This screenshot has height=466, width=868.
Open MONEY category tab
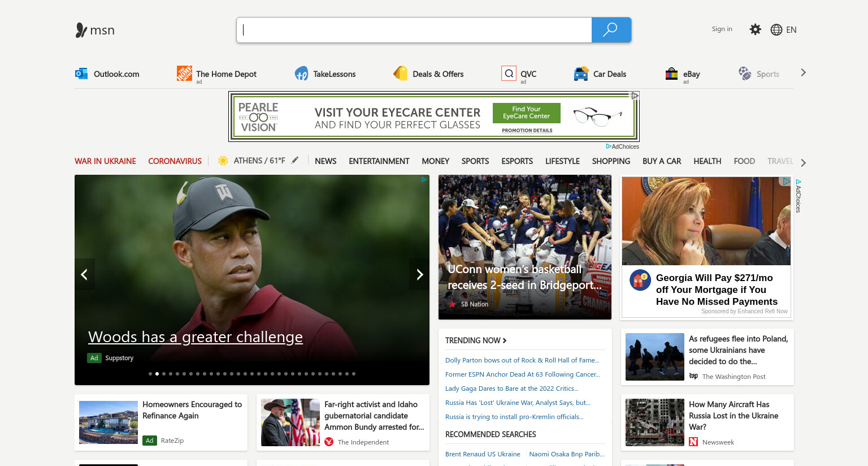point(435,161)
